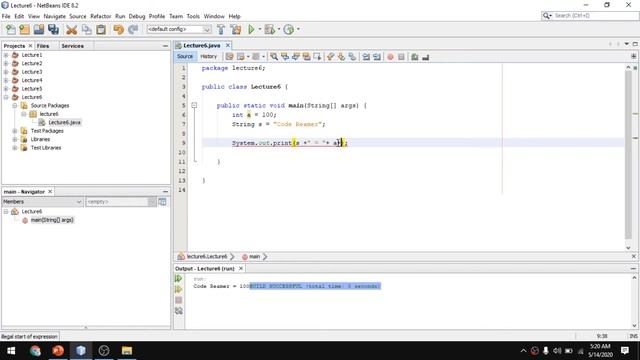Click the Stop square in Output panel

tap(178, 300)
